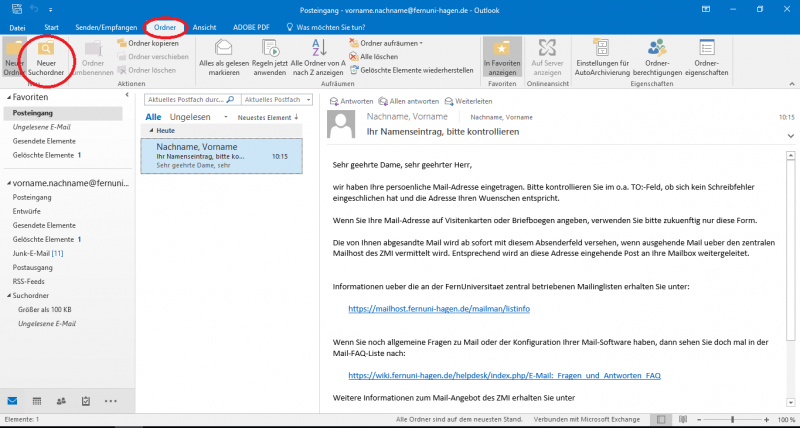Open the wiki.fernuni-hagen.de helpdesk FAQ link

[504, 375]
